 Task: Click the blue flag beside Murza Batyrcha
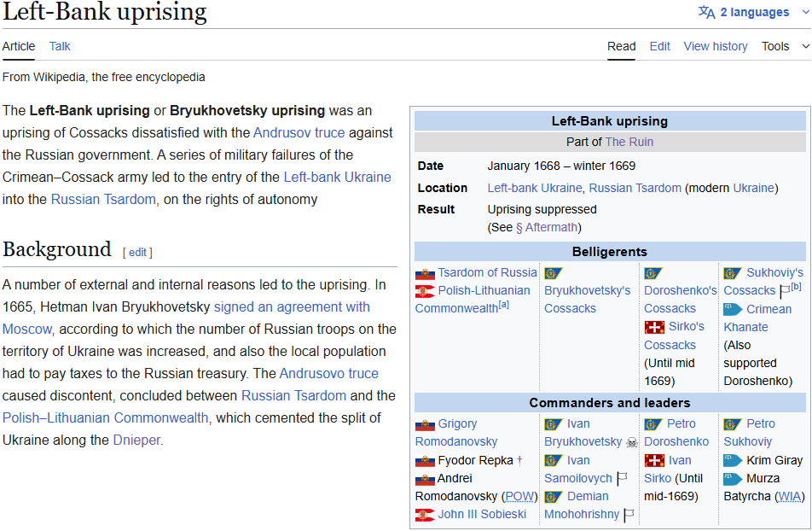click(x=733, y=479)
